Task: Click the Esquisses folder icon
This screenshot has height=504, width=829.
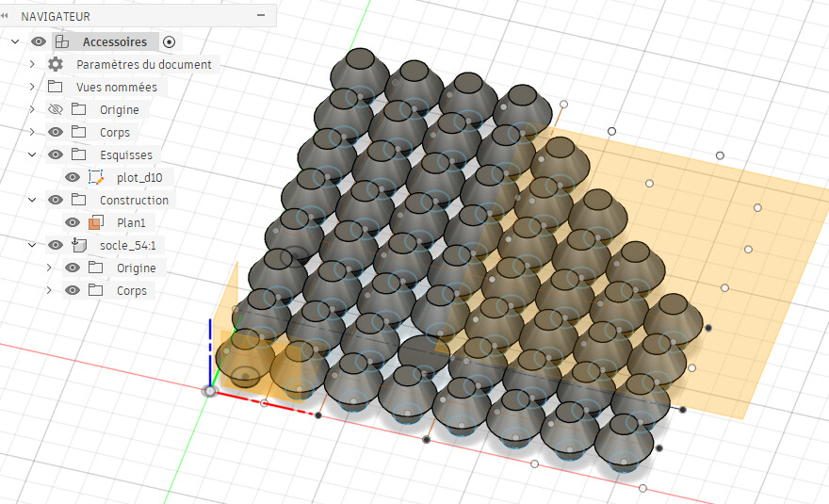Action: (x=79, y=154)
